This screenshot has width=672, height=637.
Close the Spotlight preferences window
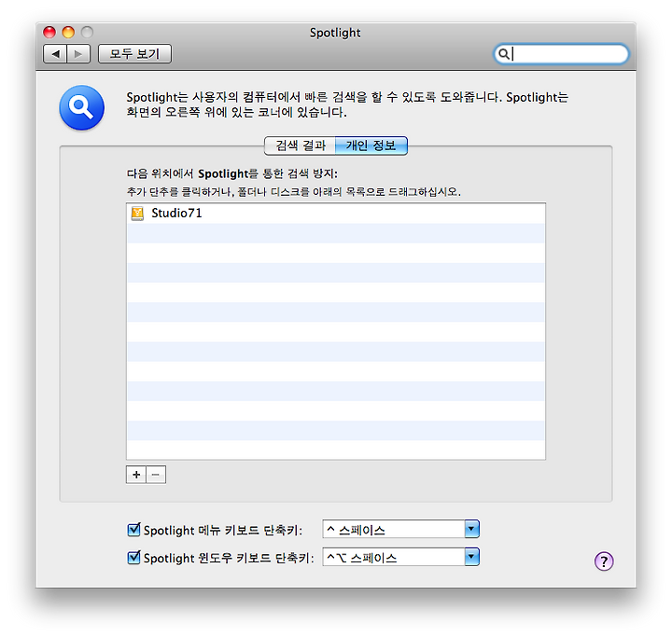tap(49, 32)
